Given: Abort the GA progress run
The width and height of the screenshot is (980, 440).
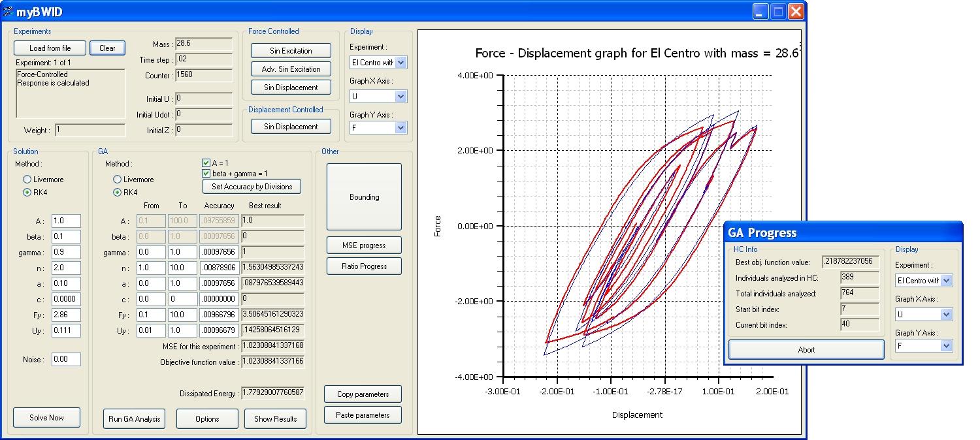Looking at the screenshot, I should pyautogui.click(x=806, y=350).
